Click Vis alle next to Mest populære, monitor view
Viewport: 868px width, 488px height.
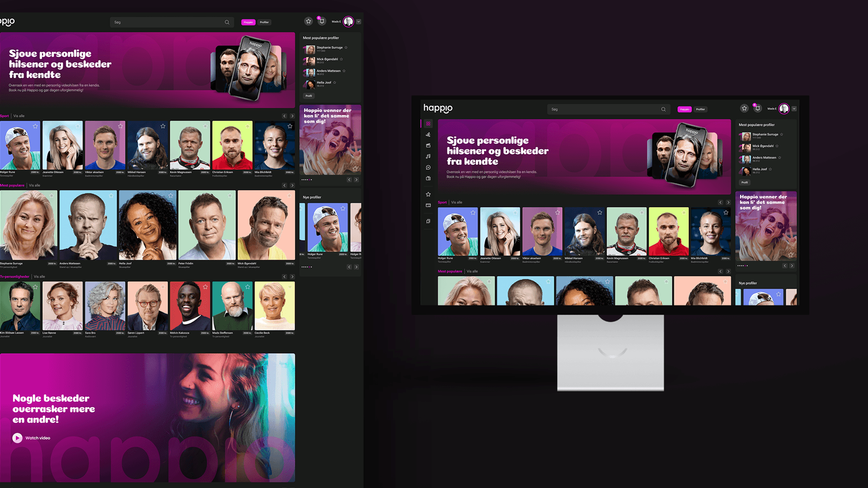click(x=472, y=271)
